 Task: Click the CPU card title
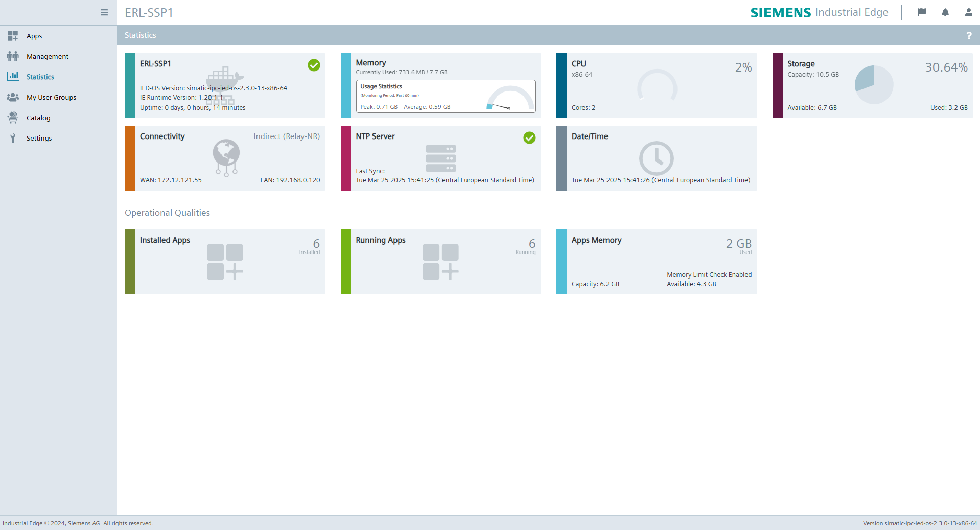[x=579, y=63]
